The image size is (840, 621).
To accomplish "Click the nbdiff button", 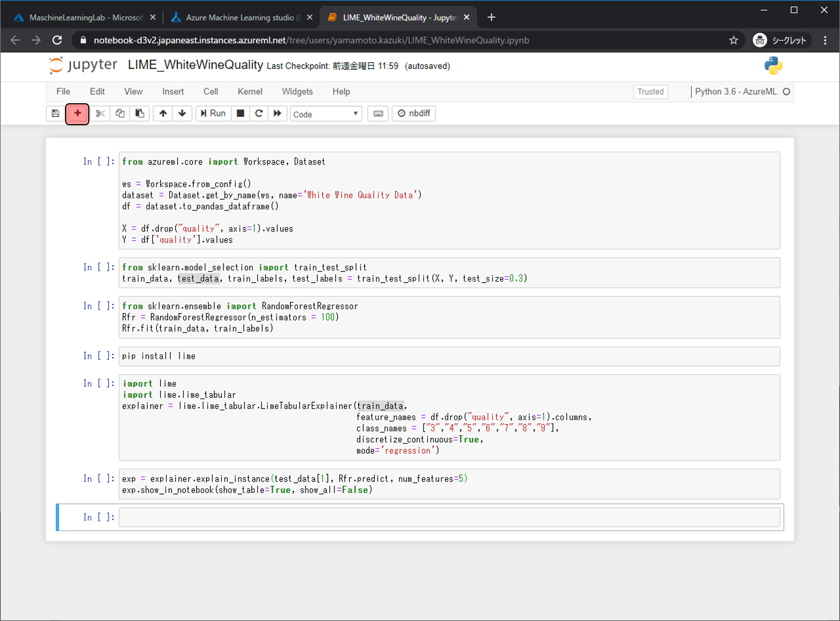I will (414, 114).
